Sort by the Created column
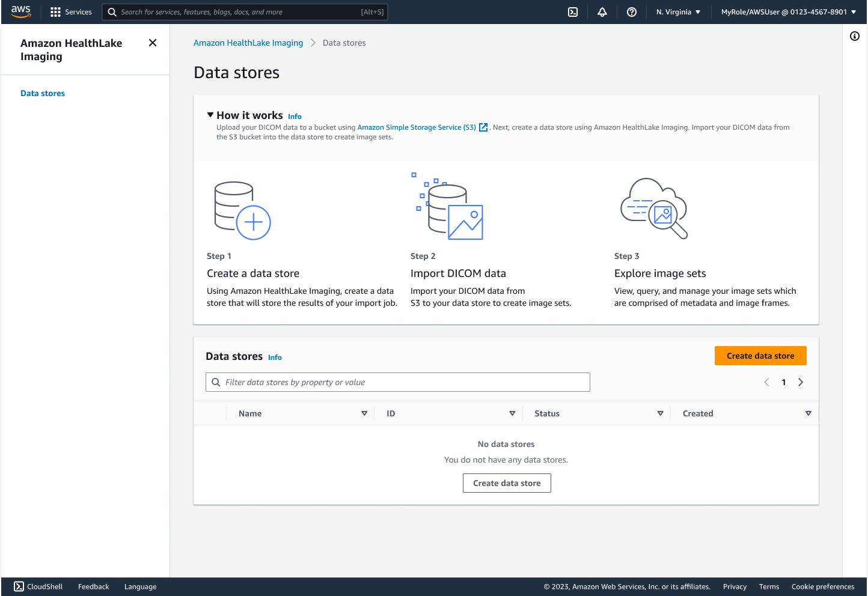 [x=808, y=413]
